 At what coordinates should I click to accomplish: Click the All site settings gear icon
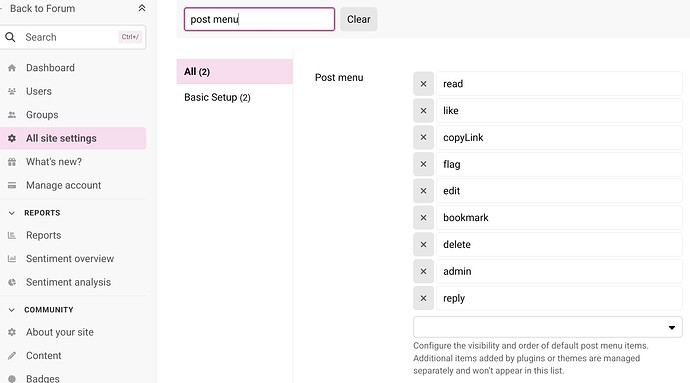[12, 138]
